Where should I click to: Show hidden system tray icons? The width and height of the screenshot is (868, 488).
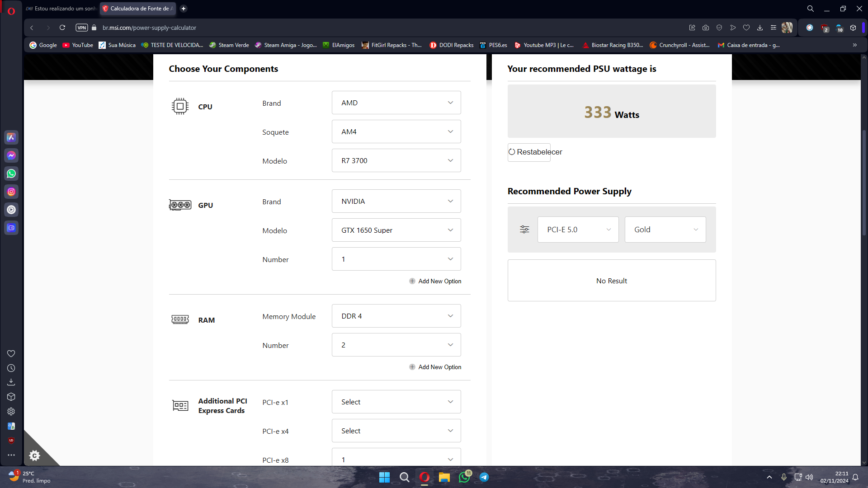tap(769, 477)
